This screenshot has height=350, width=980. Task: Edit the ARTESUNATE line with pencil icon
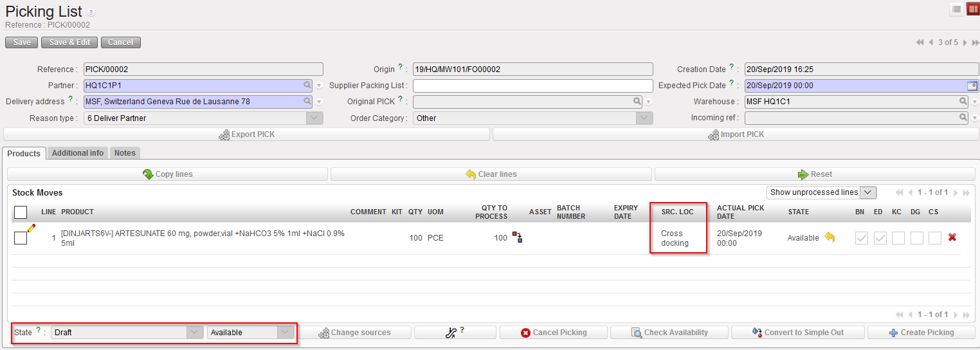tap(32, 228)
